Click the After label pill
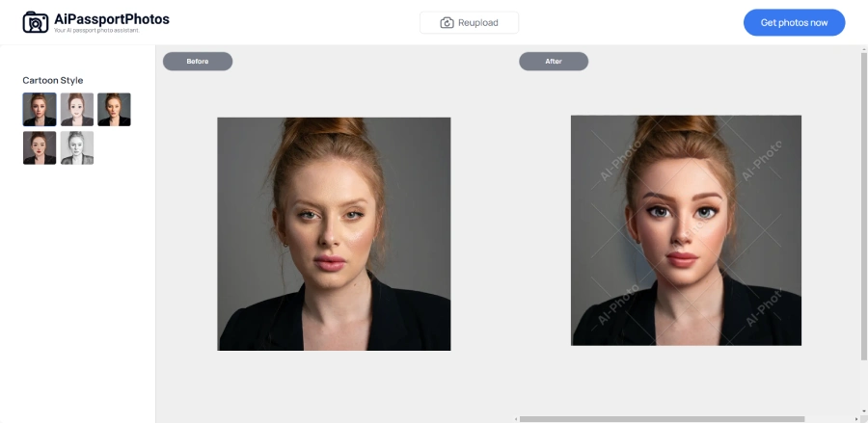 [554, 62]
